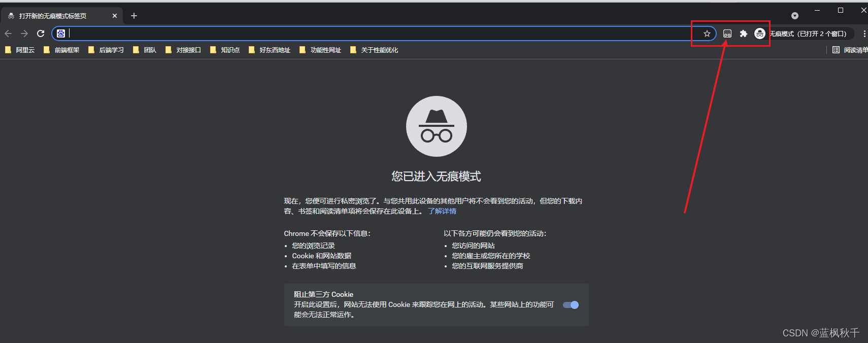Image resolution: width=868 pixels, height=343 pixels.
Task: Open the 知识点 bookmark folder
Action: pyautogui.click(x=225, y=50)
